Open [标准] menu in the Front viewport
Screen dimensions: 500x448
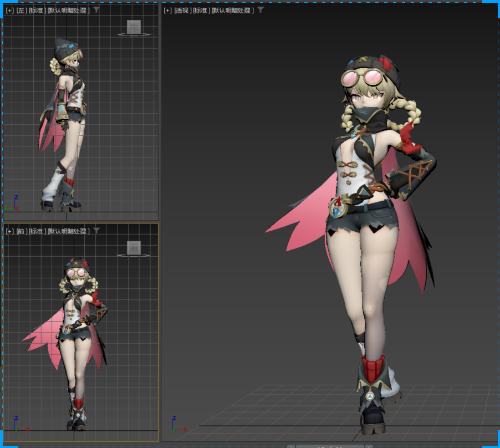pos(37,231)
